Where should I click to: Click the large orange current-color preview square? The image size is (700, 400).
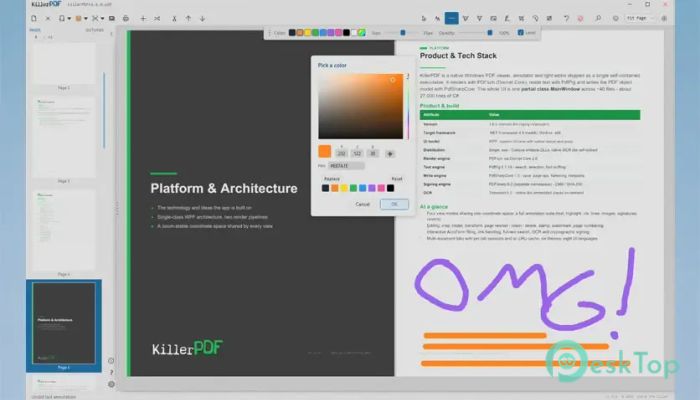pyautogui.click(x=325, y=151)
